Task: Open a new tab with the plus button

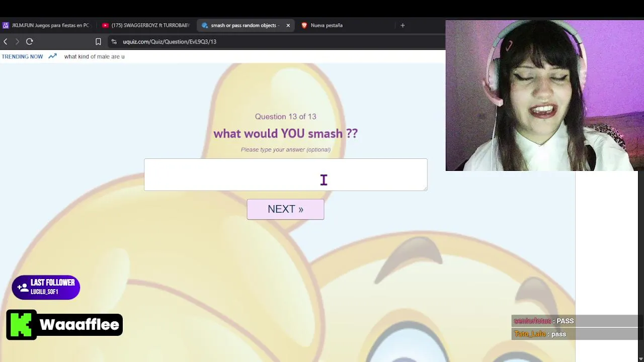Action: [403, 25]
